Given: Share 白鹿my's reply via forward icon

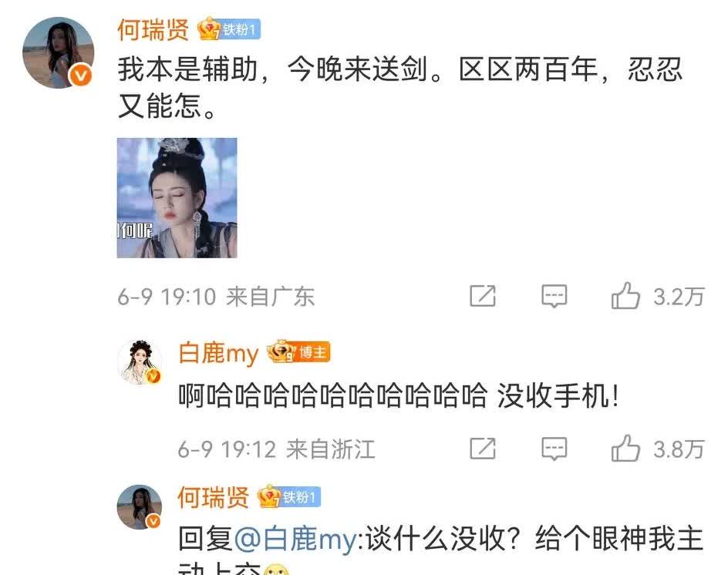Looking at the screenshot, I should [483, 449].
